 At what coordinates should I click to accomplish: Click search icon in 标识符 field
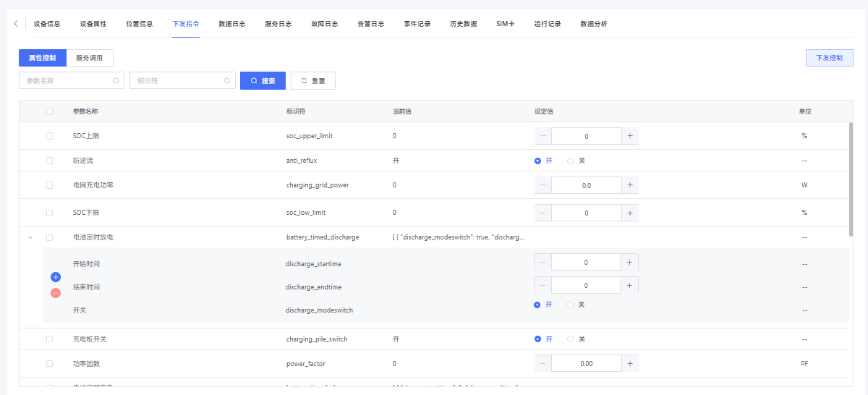(227, 81)
